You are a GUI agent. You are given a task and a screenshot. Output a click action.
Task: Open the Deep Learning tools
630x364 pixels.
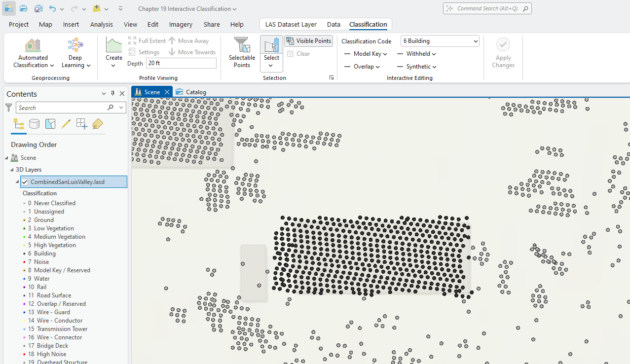tap(75, 53)
